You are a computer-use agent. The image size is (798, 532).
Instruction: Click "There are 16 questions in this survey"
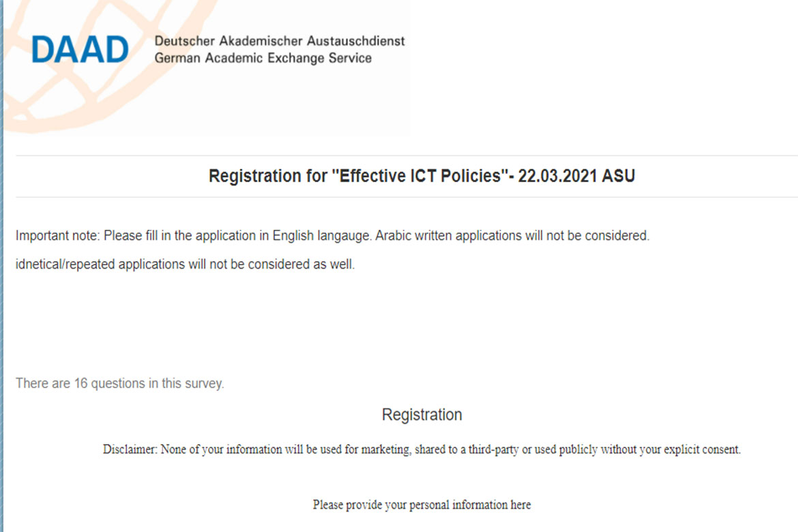120,383
